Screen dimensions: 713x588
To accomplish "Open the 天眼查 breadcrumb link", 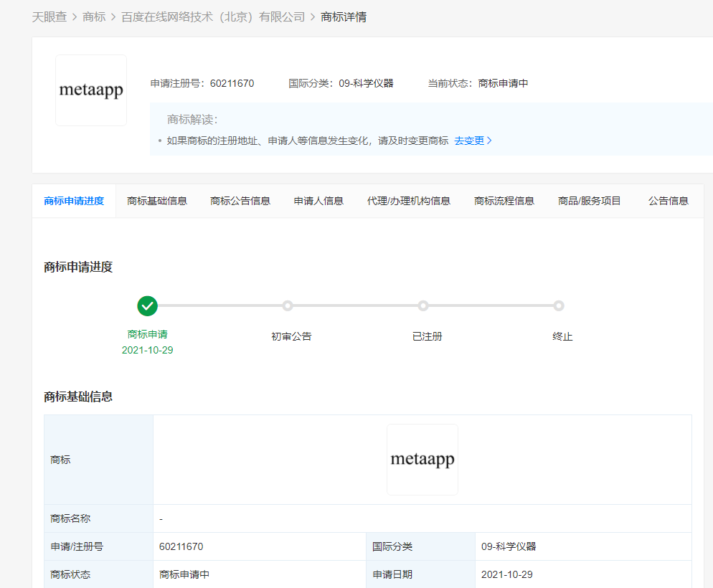I will [49, 16].
